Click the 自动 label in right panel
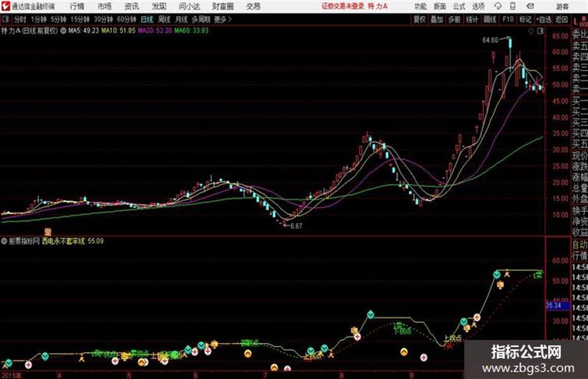The width and height of the screenshot is (588, 379). pos(580,245)
